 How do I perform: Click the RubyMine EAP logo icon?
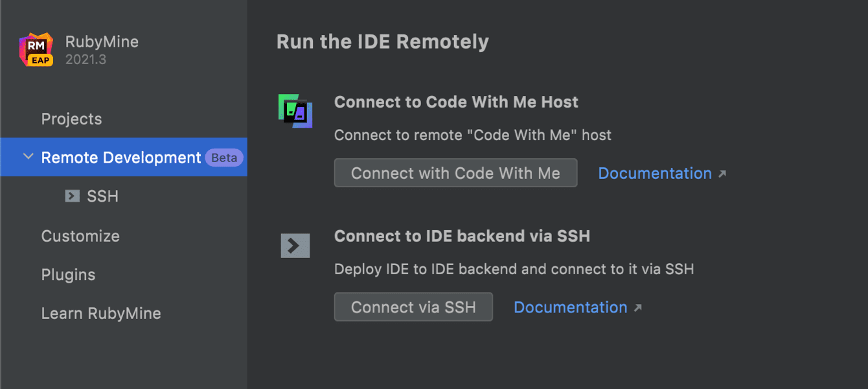(36, 49)
